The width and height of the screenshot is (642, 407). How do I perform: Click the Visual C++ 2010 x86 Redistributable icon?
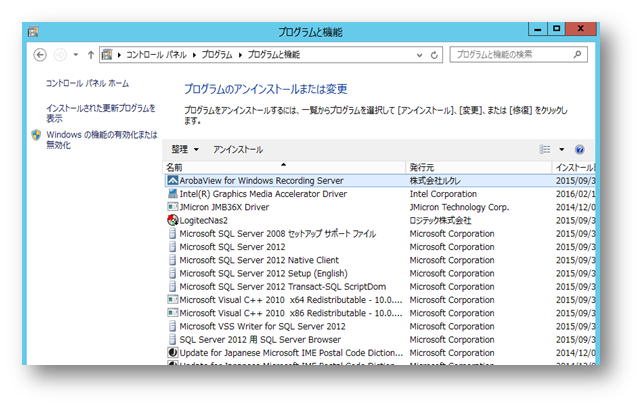(173, 313)
